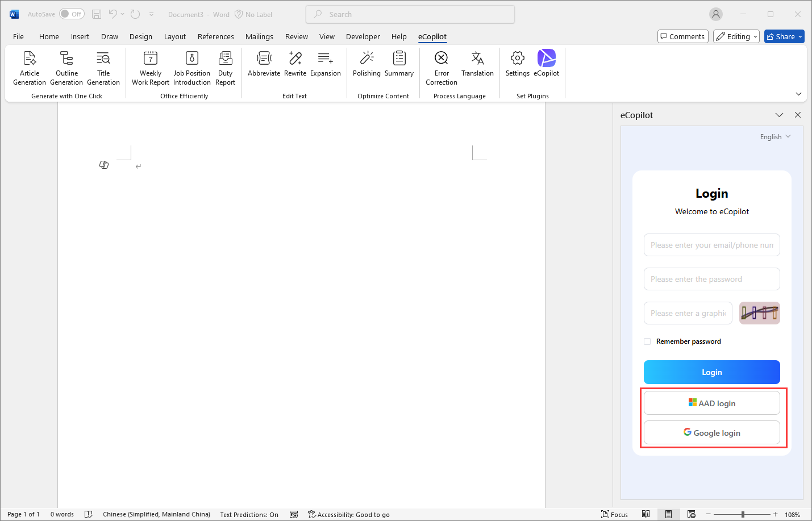This screenshot has height=521, width=812.
Task: Change the English language dropdown
Action: (x=775, y=137)
